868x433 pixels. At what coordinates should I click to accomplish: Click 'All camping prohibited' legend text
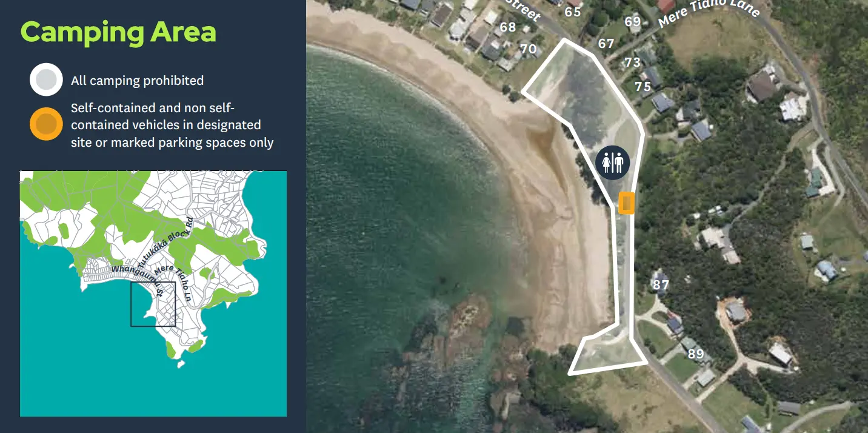click(x=137, y=81)
